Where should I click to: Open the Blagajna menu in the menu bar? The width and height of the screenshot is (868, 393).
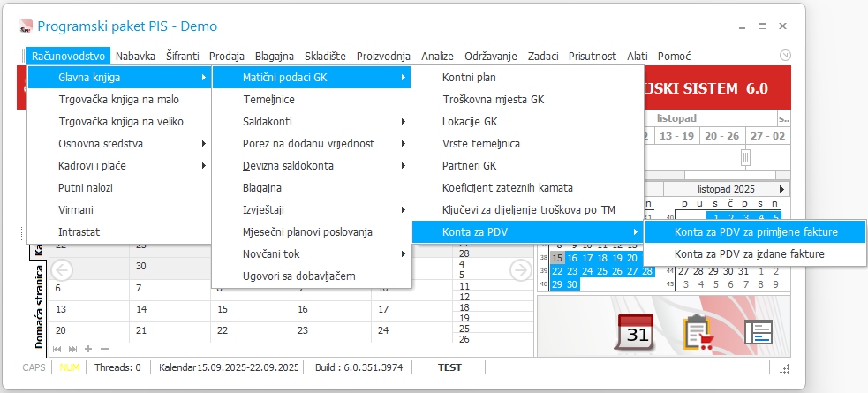(275, 56)
